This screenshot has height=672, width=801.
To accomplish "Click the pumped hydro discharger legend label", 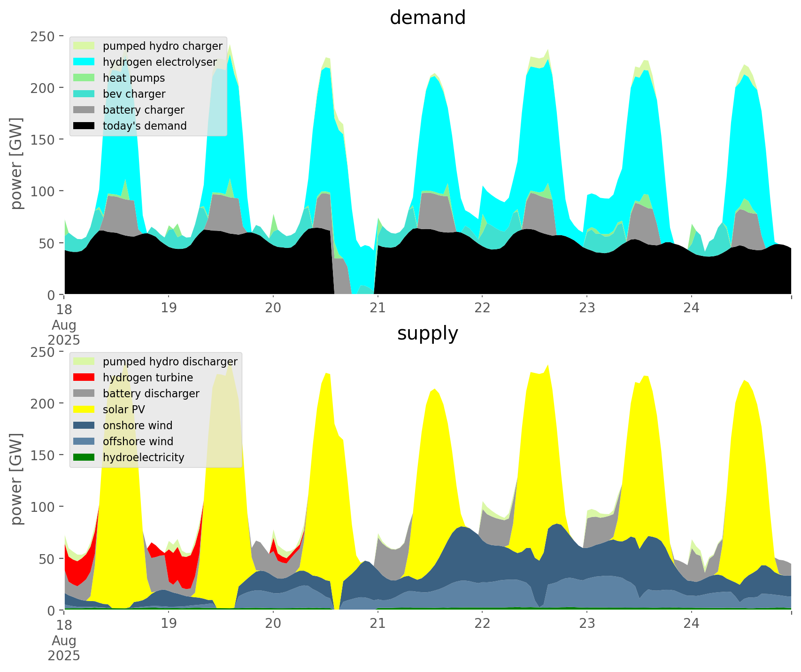I will coord(170,362).
